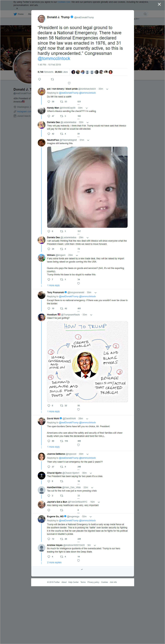The image size is (165, 644).
Task: Click the retweet icon under Trump's main tweet
Action: pos(52,79)
